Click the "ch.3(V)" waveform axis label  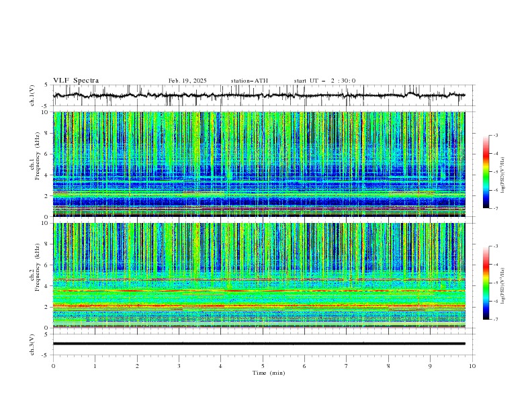32,345
